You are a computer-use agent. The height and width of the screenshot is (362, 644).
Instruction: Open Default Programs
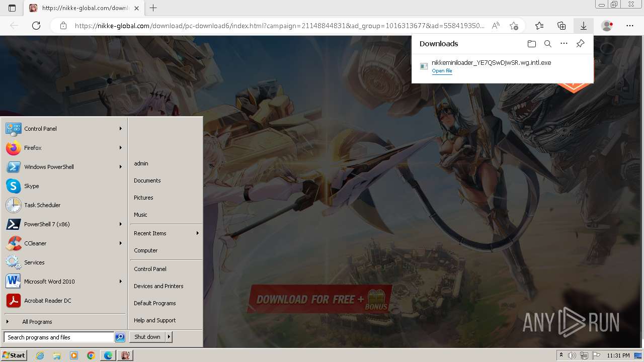154,303
